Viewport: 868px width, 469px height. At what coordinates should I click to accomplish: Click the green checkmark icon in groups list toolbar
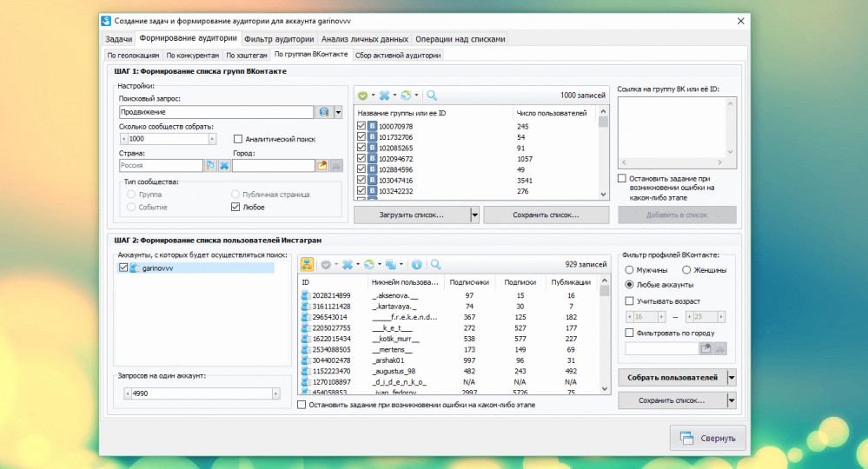(362, 96)
